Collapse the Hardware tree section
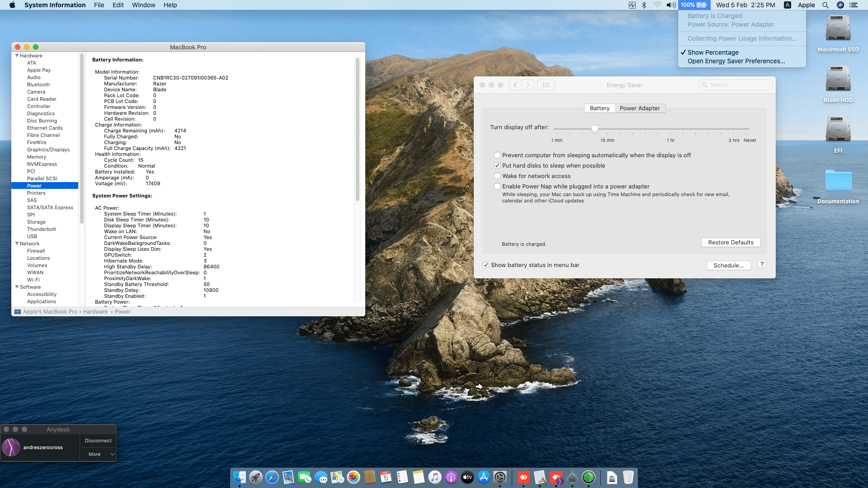The width and height of the screenshot is (868, 488). tap(17, 56)
